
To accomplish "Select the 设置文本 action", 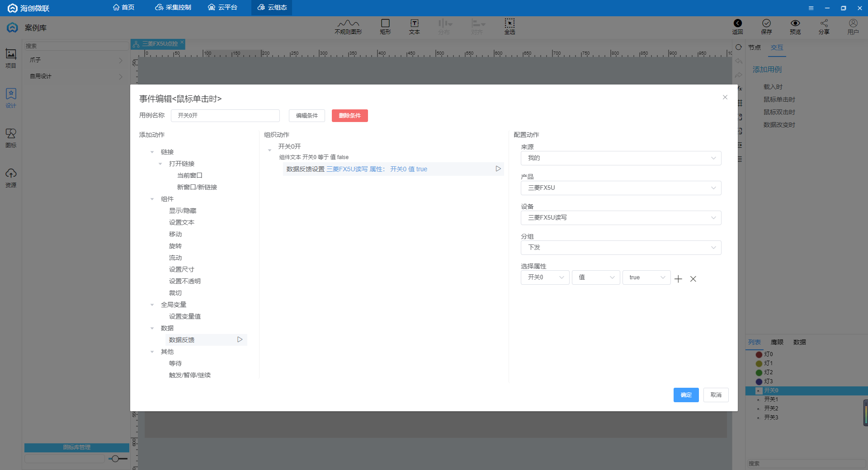I will tap(182, 222).
